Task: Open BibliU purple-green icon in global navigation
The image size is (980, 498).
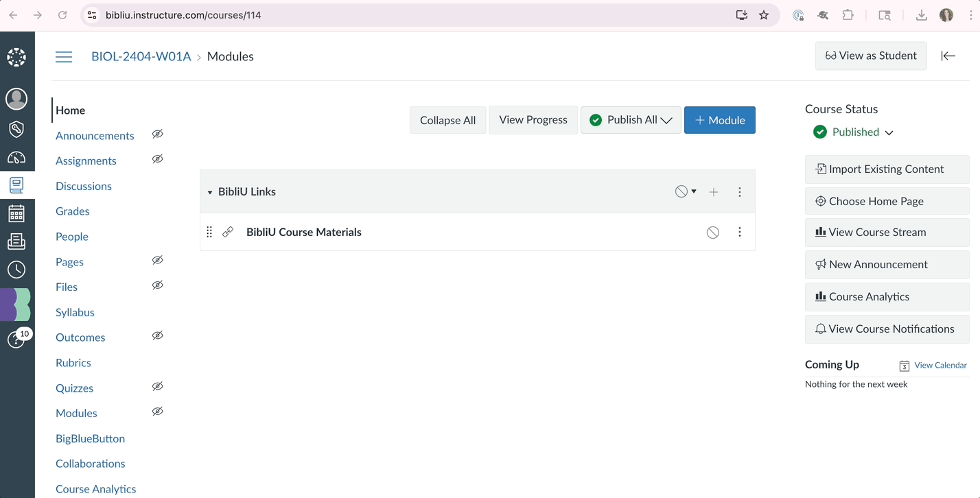Action: click(15, 305)
